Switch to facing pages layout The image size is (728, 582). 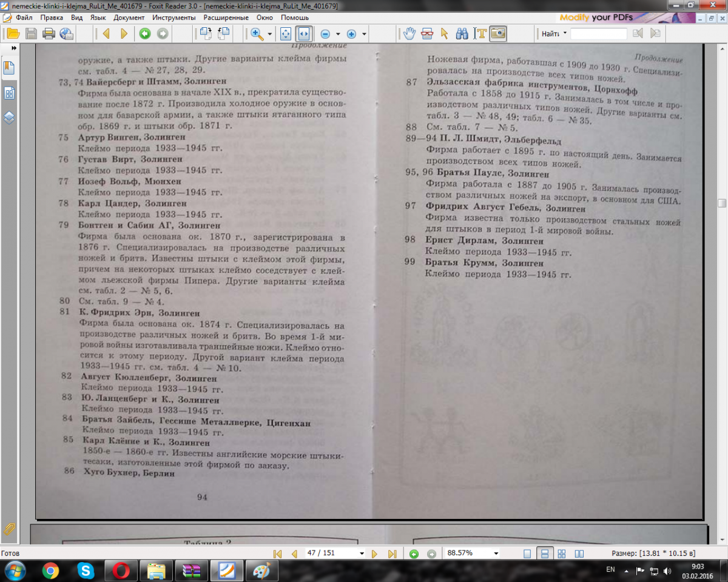point(579,554)
